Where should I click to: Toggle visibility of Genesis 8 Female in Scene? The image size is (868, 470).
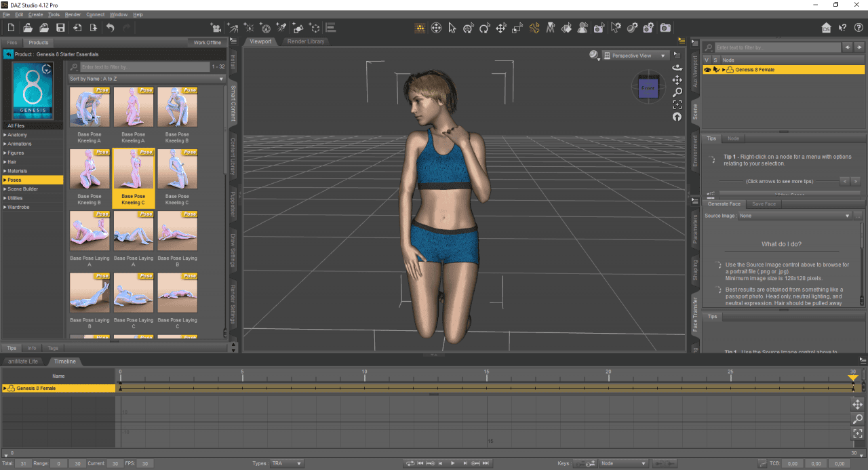707,68
